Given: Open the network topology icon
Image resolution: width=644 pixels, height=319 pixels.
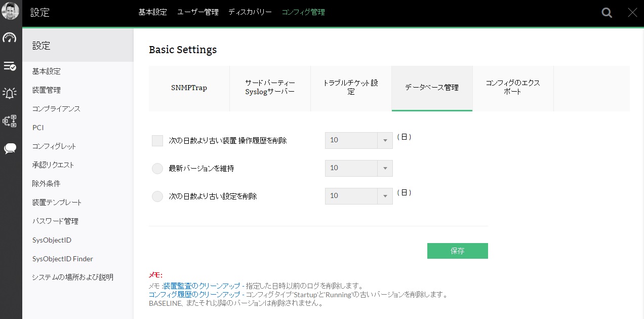Looking at the screenshot, I should (x=10, y=121).
